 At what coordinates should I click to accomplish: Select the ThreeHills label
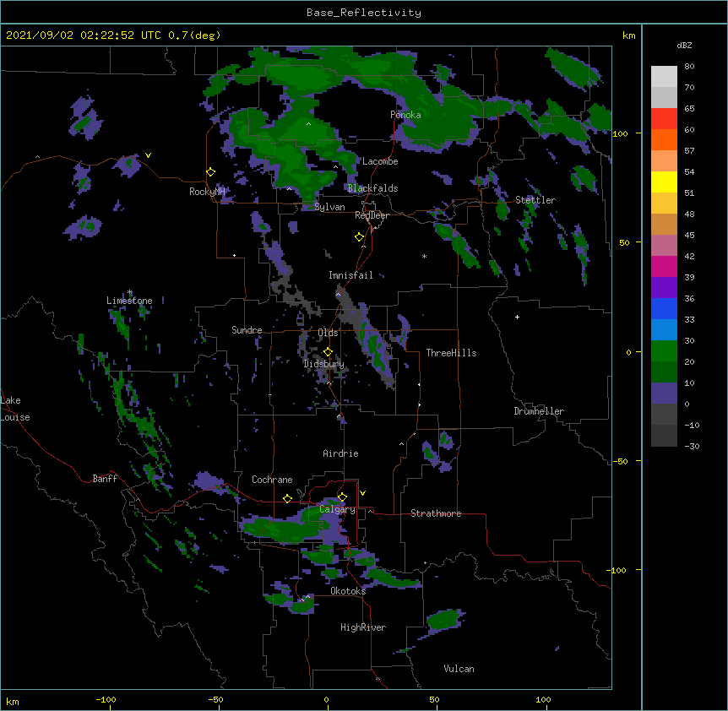click(x=451, y=353)
